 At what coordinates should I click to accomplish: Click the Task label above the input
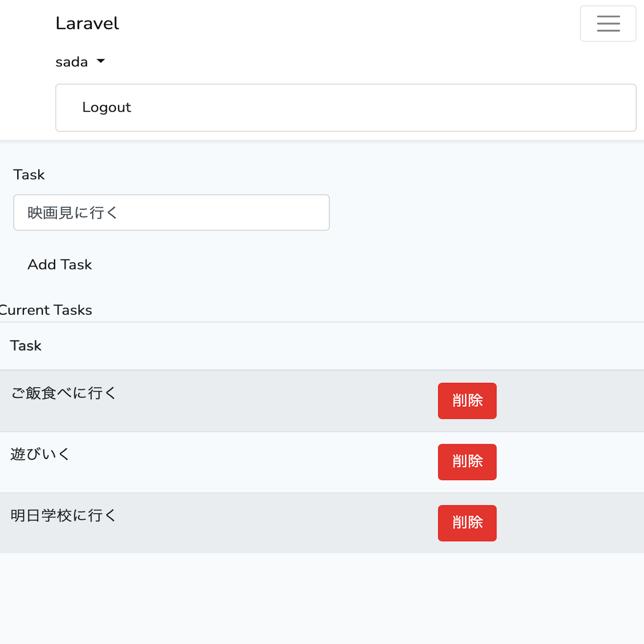click(29, 174)
